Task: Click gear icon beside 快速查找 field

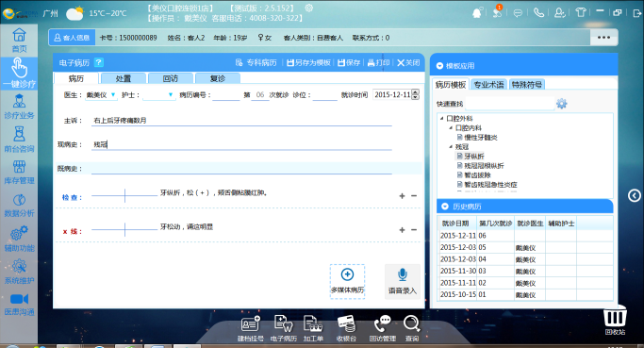Action: [x=561, y=104]
